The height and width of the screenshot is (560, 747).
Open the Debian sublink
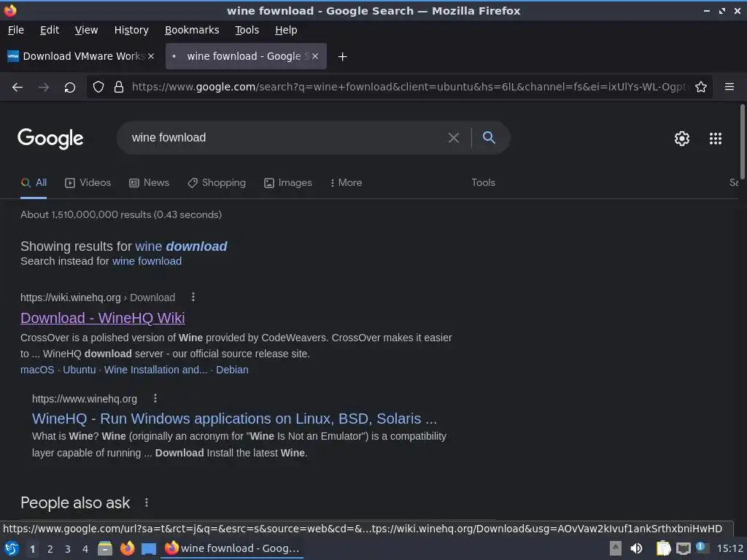coord(232,370)
